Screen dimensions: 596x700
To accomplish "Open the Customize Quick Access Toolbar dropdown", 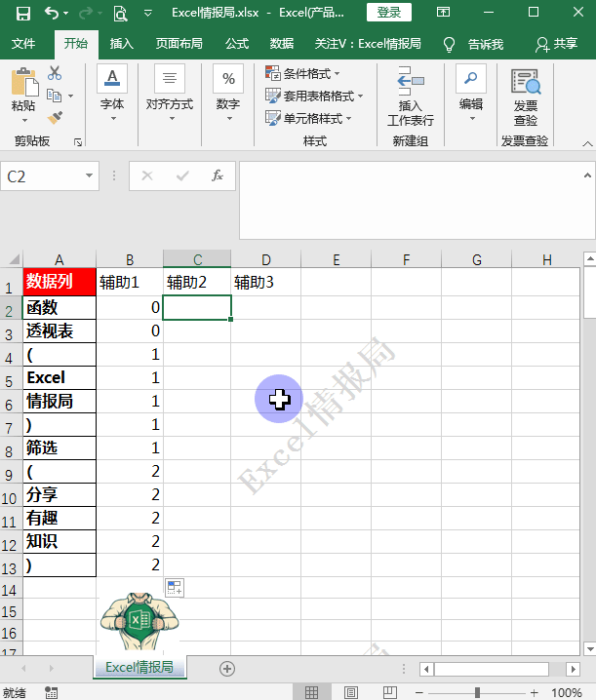I will pos(148,14).
